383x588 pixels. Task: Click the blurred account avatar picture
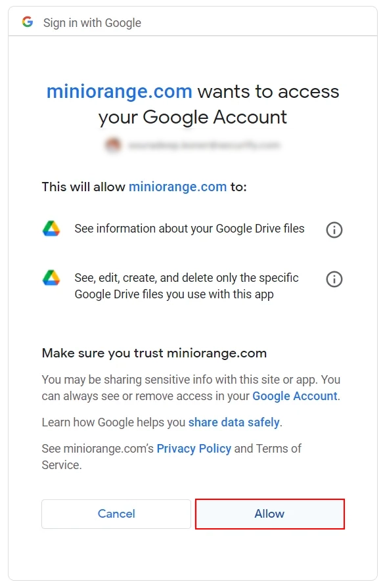point(113,145)
